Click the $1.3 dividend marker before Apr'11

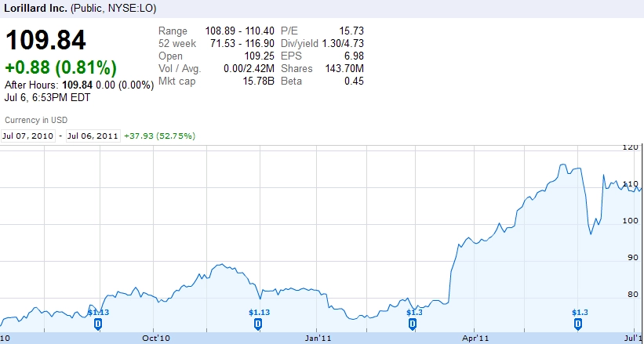pyautogui.click(x=413, y=324)
